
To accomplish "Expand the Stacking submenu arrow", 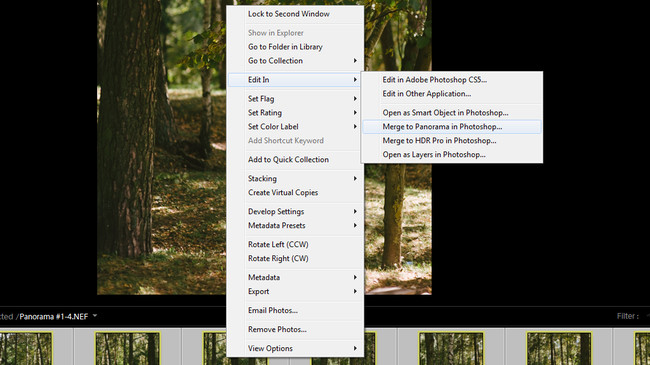I will [x=355, y=178].
